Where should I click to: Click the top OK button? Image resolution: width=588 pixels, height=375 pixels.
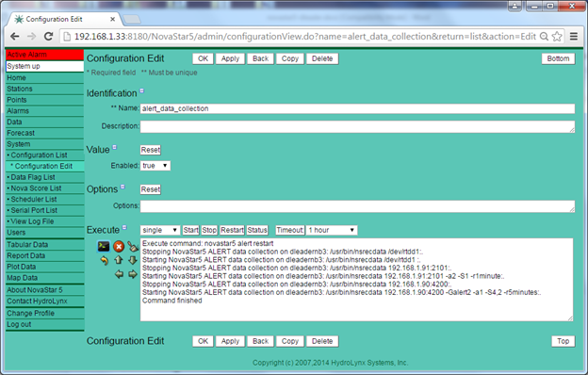(x=203, y=58)
